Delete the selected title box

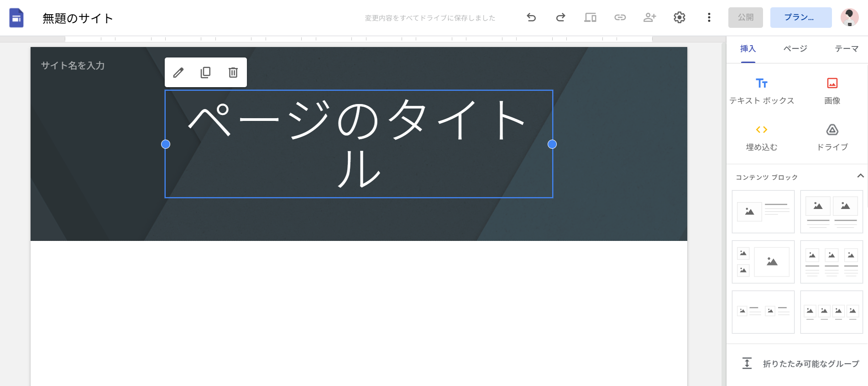tap(233, 73)
